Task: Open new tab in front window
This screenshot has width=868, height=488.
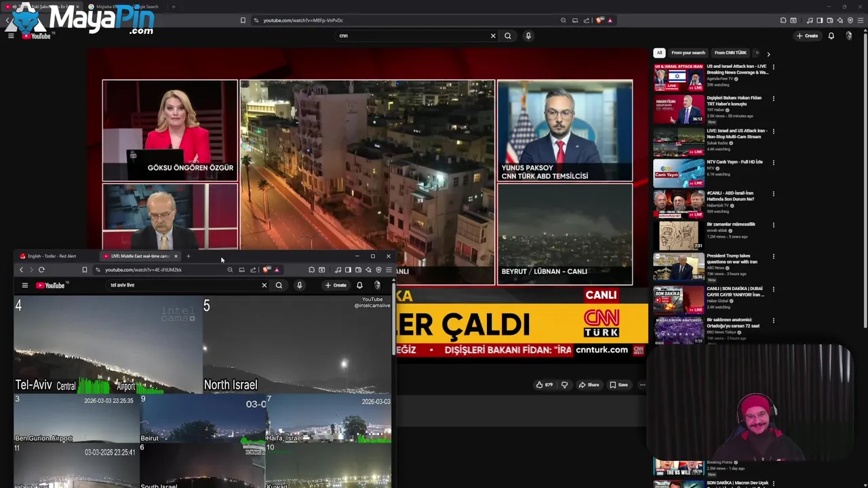Action: pos(188,256)
